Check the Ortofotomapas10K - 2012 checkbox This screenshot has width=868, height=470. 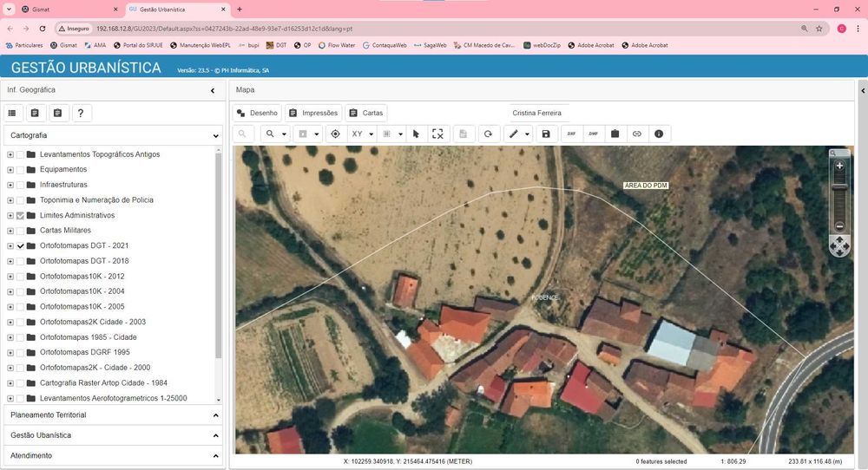(x=21, y=277)
